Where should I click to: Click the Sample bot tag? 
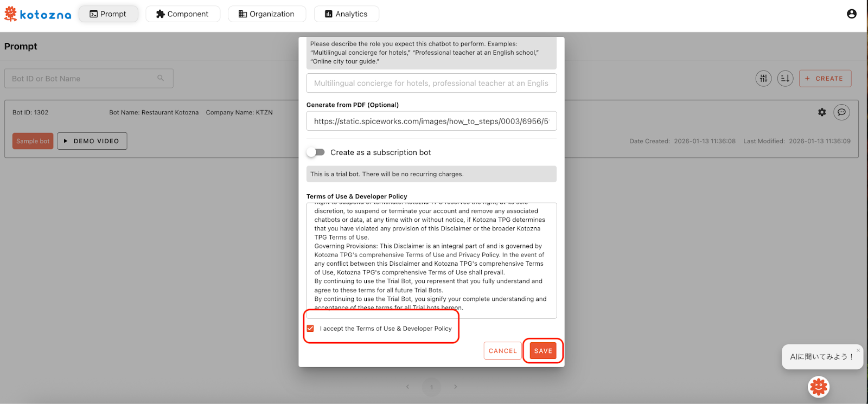(x=33, y=141)
